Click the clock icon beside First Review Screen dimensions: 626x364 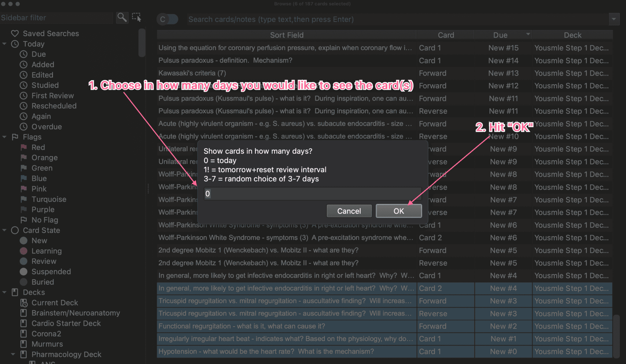point(24,95)
